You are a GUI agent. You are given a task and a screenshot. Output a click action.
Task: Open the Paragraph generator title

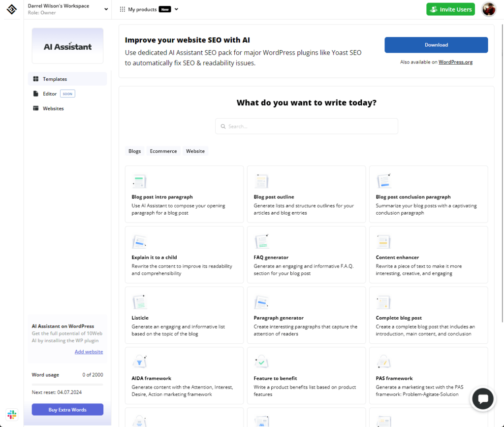pyautogui.click(x=279, y=318)
